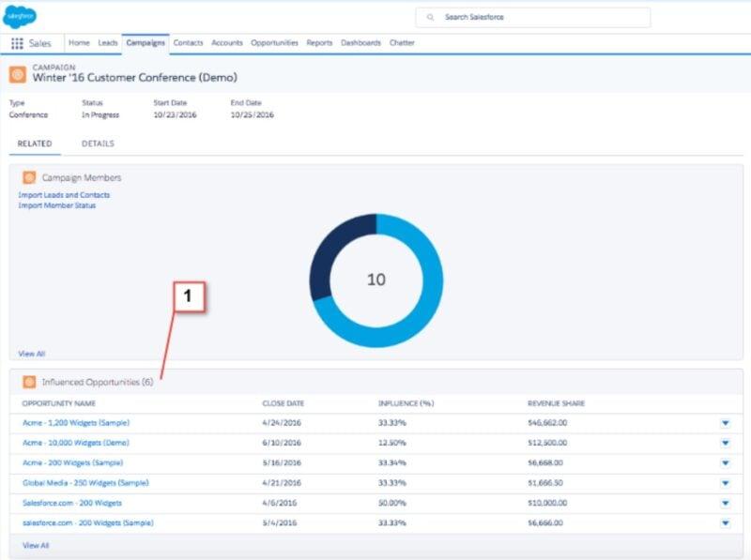Open the Campaign Members card title

tap(82, 177)
